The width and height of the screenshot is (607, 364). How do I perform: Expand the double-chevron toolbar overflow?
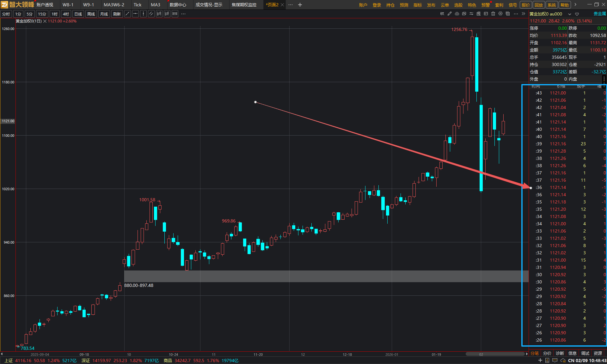(x=524, y=14)
